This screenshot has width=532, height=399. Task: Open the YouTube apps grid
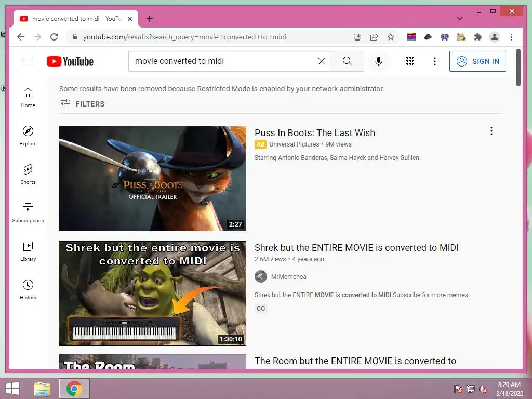[x=410, y=61]
